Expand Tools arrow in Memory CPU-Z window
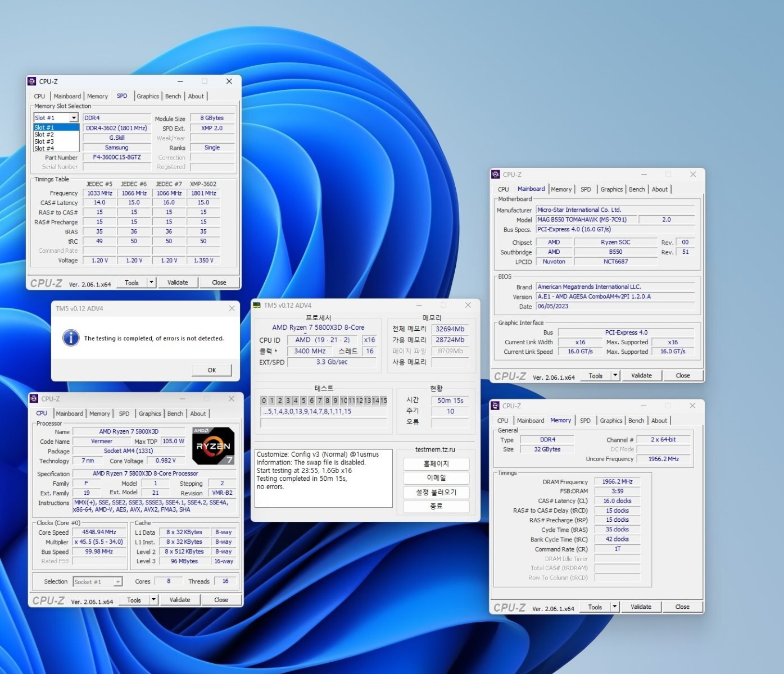Viewport: 784px width, 674px height. [x=615, y=607]
